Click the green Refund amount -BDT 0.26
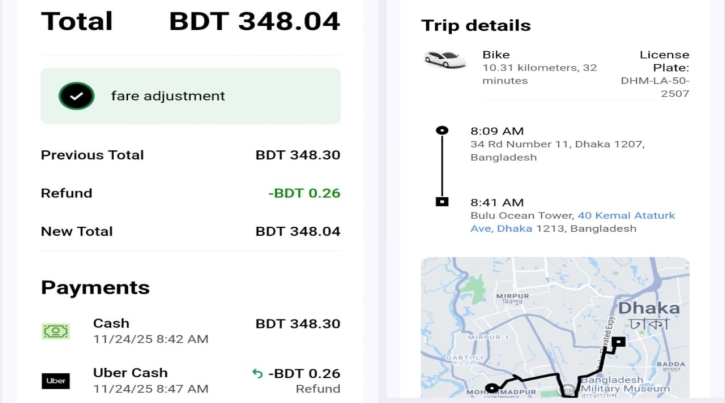Image resolution: width=725 pixels, height=403 pixels. click(x=304, y=193)
